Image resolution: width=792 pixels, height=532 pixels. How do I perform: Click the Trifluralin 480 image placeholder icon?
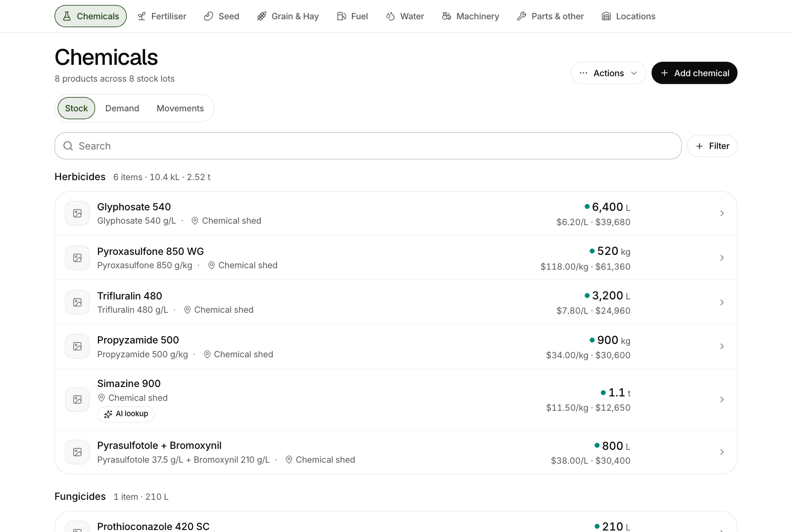tap(78, 302)
